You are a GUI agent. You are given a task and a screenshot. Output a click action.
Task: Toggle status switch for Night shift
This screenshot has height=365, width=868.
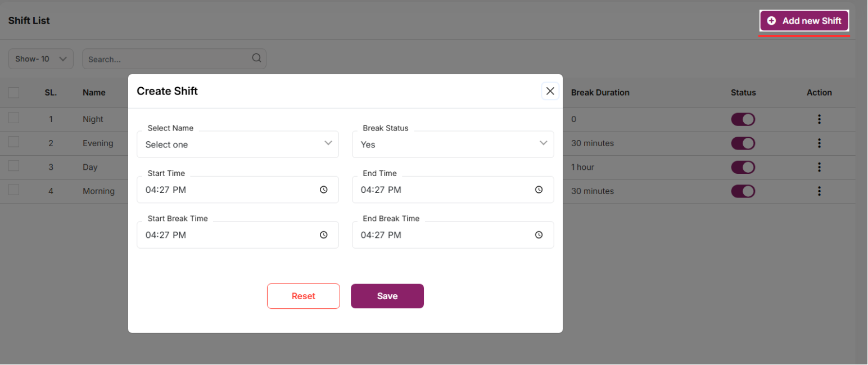743,119
